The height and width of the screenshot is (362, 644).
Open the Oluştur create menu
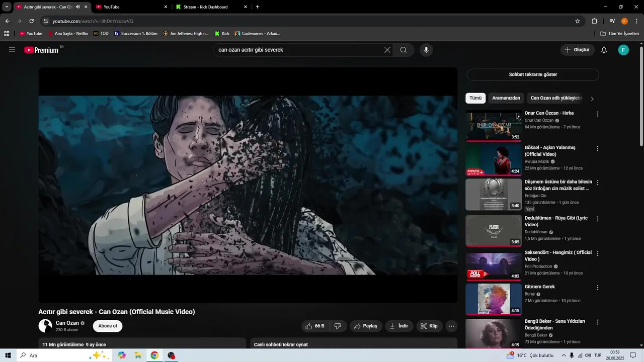click(577, 50)
